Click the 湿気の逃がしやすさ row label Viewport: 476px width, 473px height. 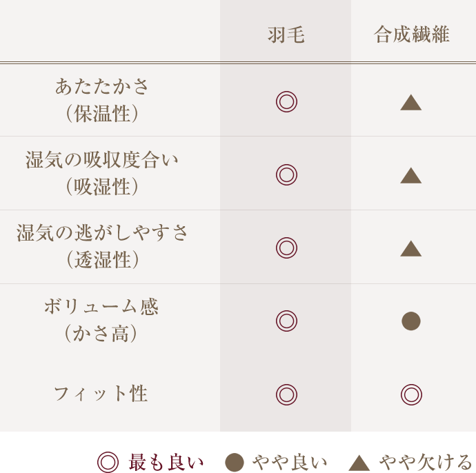(x=102, y=246)
